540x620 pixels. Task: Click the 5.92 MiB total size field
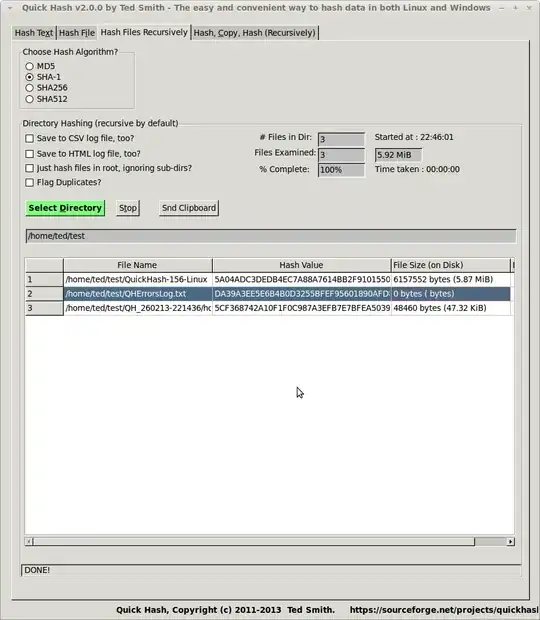click(x=398, y=155)
